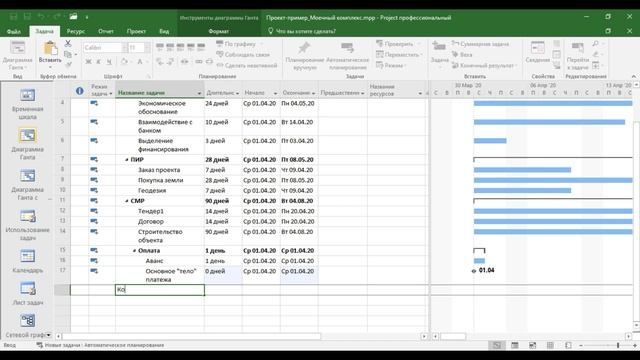Image resolution: width=640 pixels, height=360 pixels.
Task: Open Конечный результат dropdown
Action: pyautogui.click(x=484, y=65)
